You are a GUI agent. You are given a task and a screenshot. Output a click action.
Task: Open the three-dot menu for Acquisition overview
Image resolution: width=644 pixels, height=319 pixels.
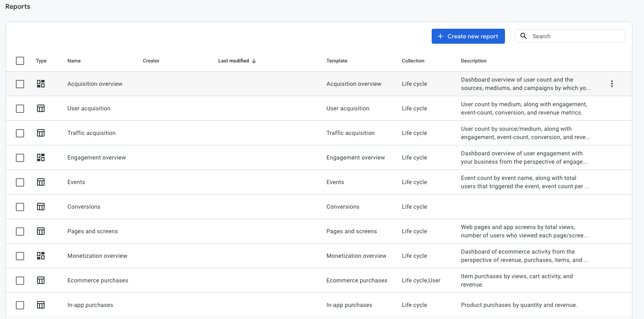612,84
